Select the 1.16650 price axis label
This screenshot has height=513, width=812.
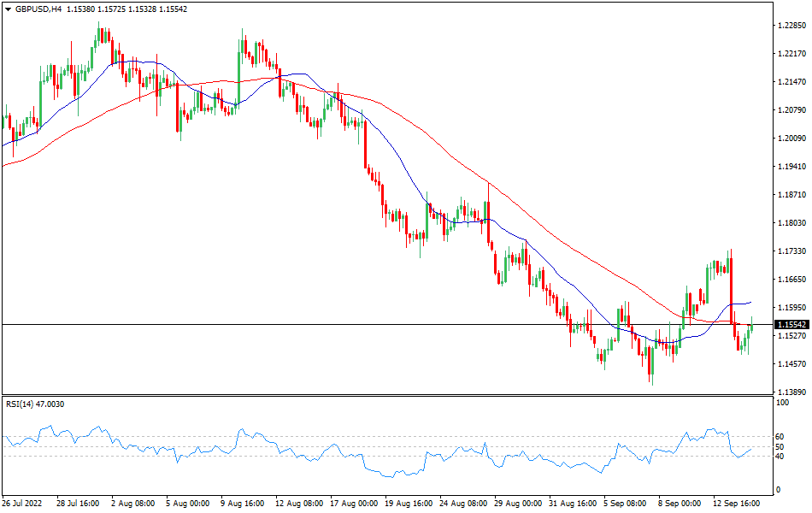[791, 280]
